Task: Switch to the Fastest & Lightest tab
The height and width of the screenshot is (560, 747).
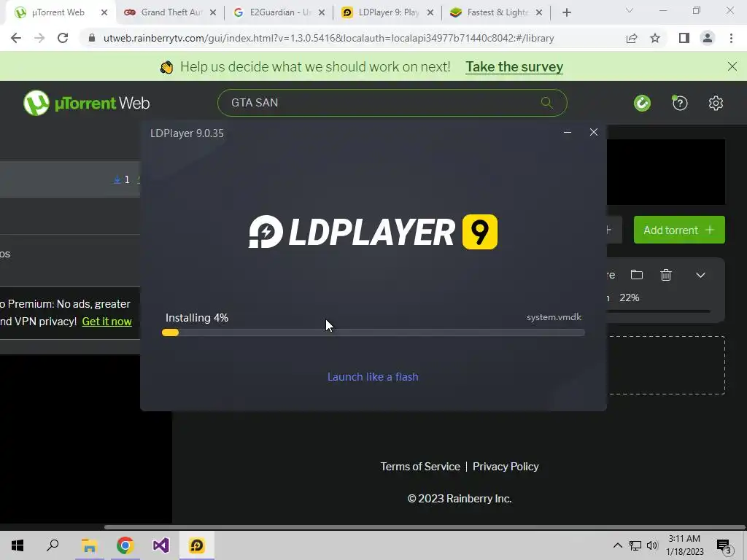Action: coord(498,12)
